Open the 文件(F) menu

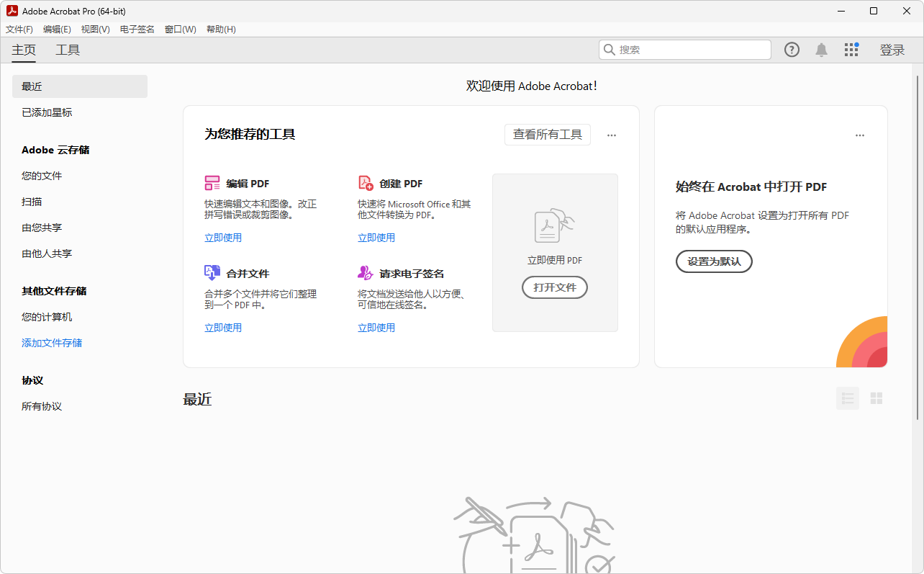19,30
